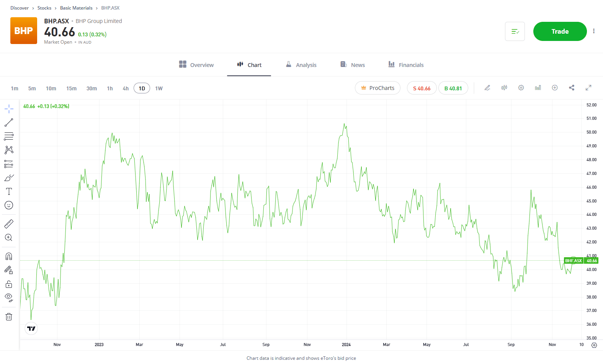Viewport: 603px width, 364px height.
Task: Open the Financials tab
Action: 406,65
